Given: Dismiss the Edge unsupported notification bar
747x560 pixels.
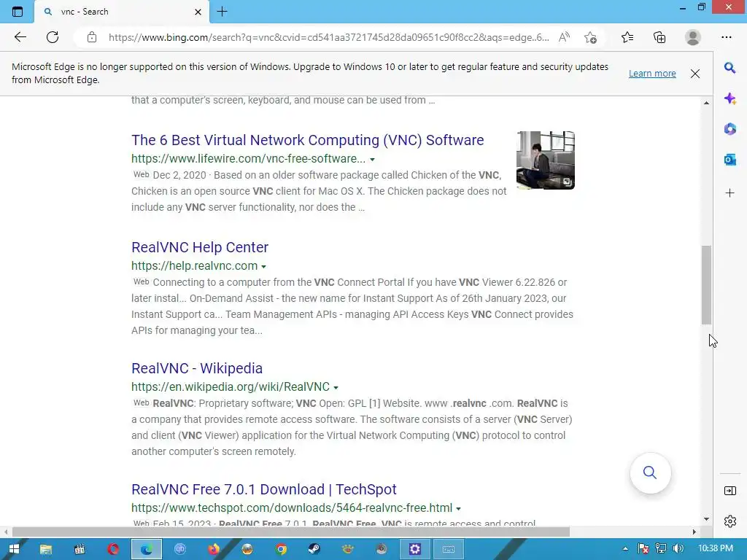Looking at the screenshot, I should click(695, 74).
